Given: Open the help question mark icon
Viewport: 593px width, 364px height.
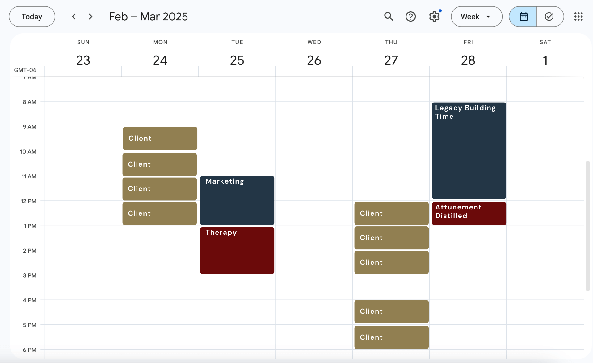Looking at the screenshot, I should (x=410, y=16).
